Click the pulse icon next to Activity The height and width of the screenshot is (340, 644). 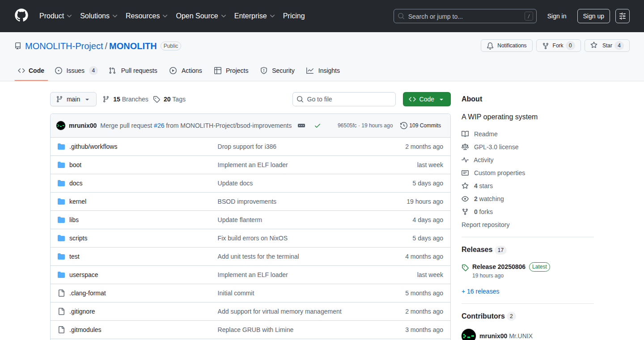click(465, 160)
